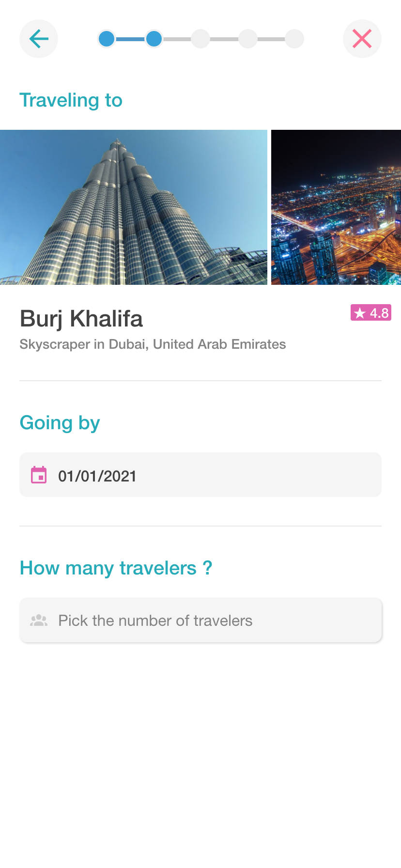This screenshot has width=401, height=868.
Task: Tap the 4.8 star rating badge
Action: (371, 313)
